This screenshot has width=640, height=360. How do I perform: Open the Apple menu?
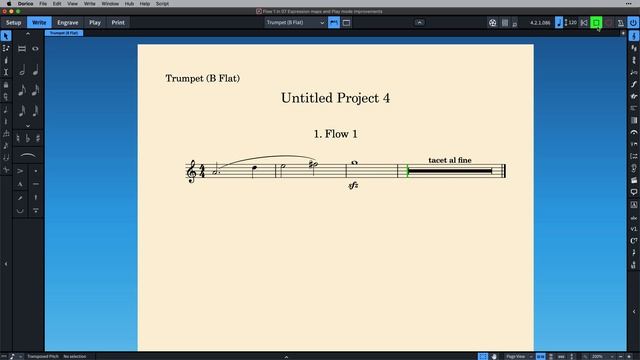(x=9, y=4)
